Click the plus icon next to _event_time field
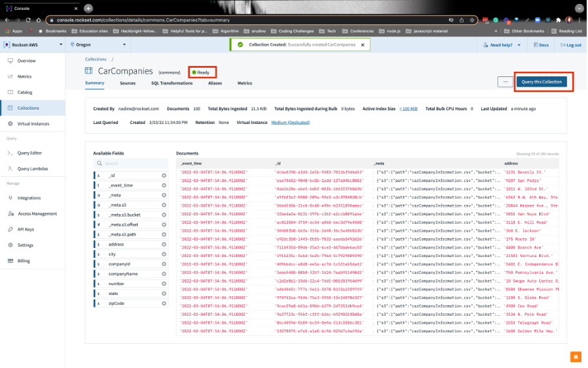This screenshot has height=368, width=588. click(164, 185)
